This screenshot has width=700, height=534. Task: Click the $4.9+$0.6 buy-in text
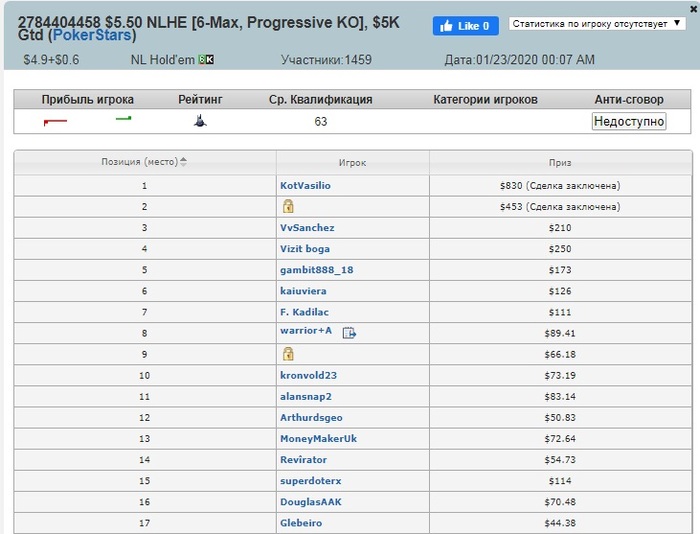pos(51,60)
